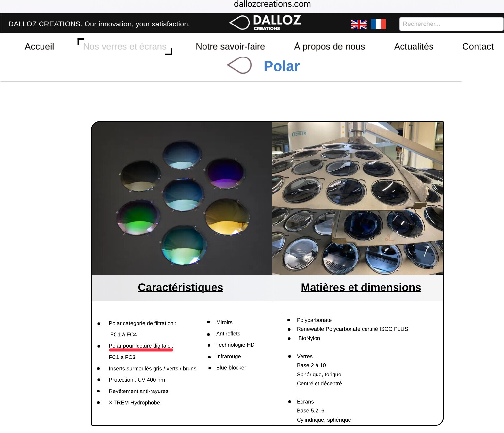Switch language with the UK flag
Image resolution: width=504 pixels, height=433 pixels.
point(359,24)
